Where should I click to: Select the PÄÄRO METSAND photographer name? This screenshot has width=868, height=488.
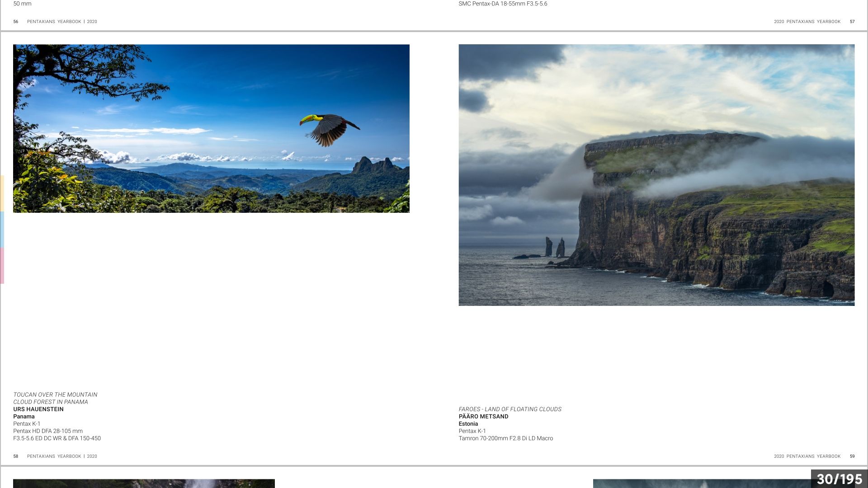click(x=483, y=417)
